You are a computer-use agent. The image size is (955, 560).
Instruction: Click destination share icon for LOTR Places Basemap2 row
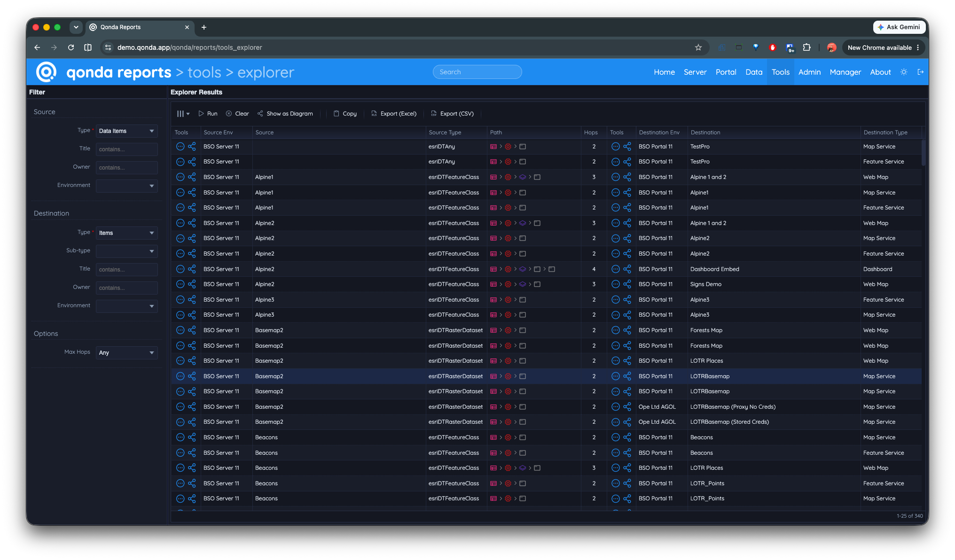pos(627,361)
